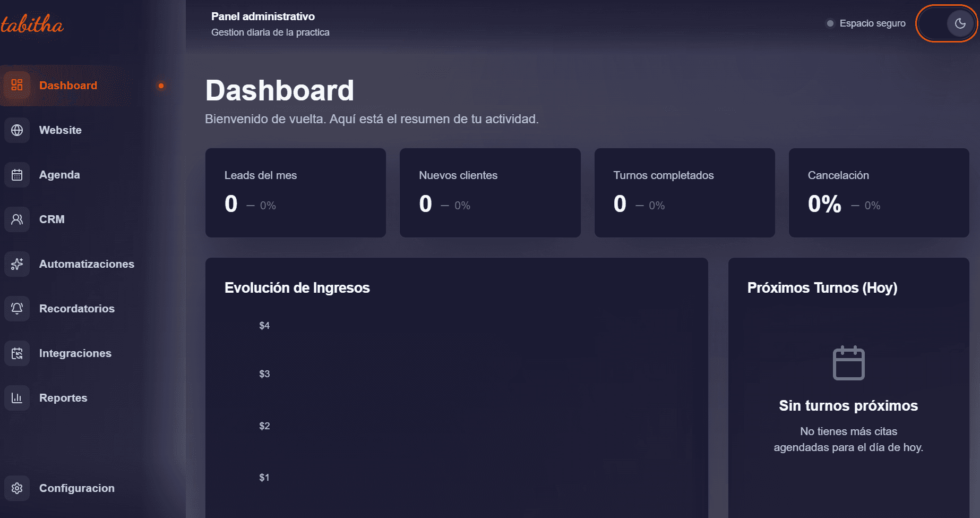The width and height of the screenshot is (980, 518).
Task: Click the CRM users icon
Action: click(17, 219)
